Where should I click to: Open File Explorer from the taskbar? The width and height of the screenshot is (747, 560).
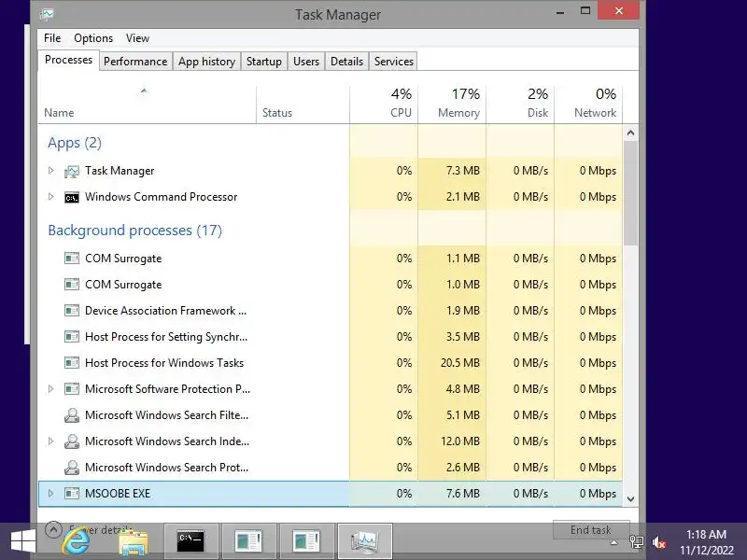[134, 542]
